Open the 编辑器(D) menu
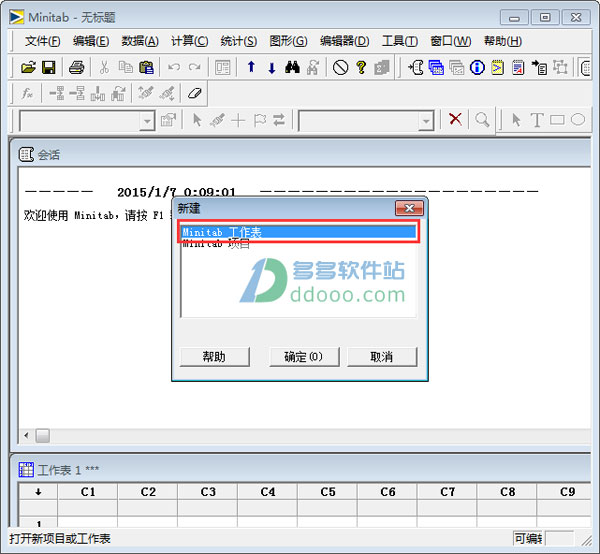 pyautogui.click(x=344, y=41)
